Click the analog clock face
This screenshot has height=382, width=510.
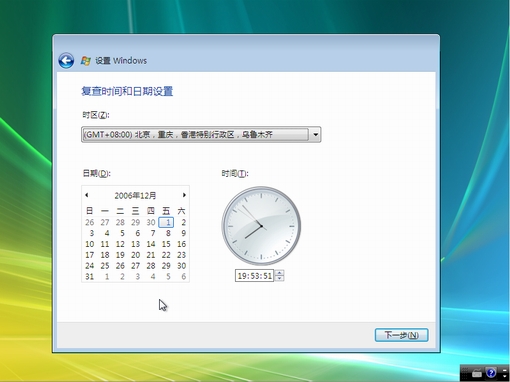(x=261, y=226)
